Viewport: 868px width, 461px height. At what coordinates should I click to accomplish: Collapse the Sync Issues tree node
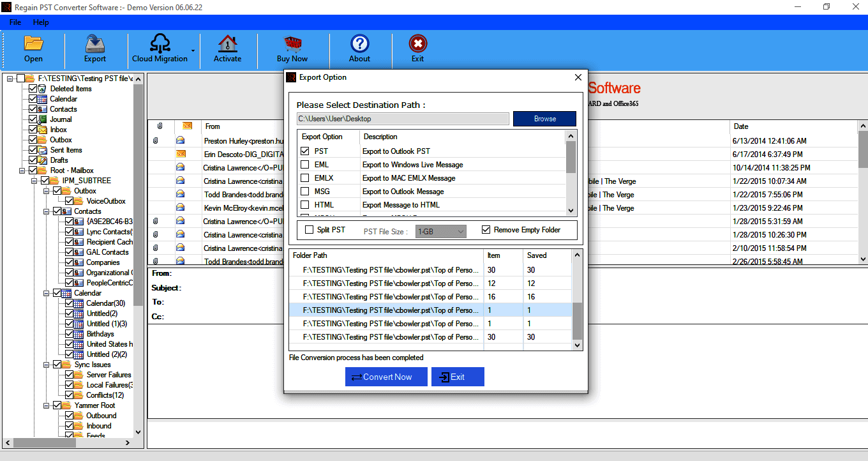[47, 365]
